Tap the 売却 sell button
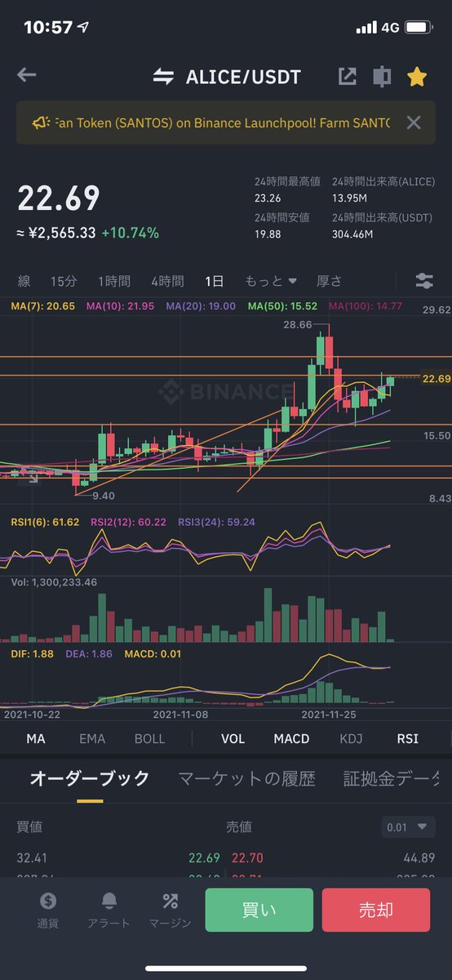Viewport: 452px width, 980px height. pos(375,910)
